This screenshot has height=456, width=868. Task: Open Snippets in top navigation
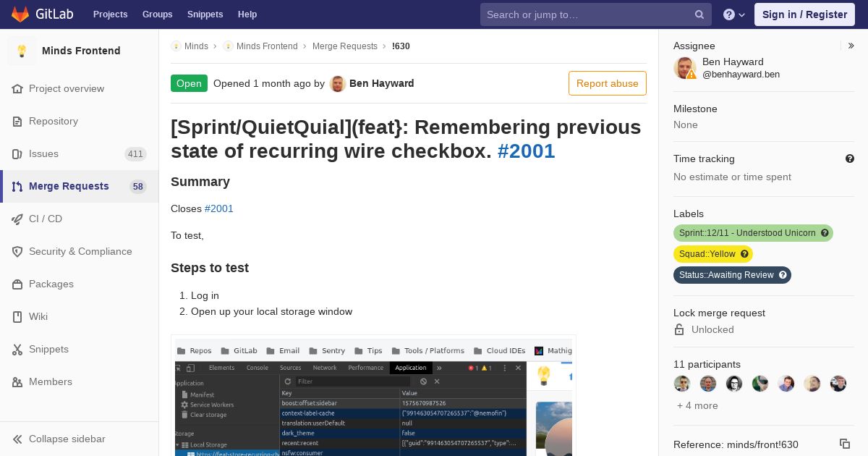tap(205, 14)
